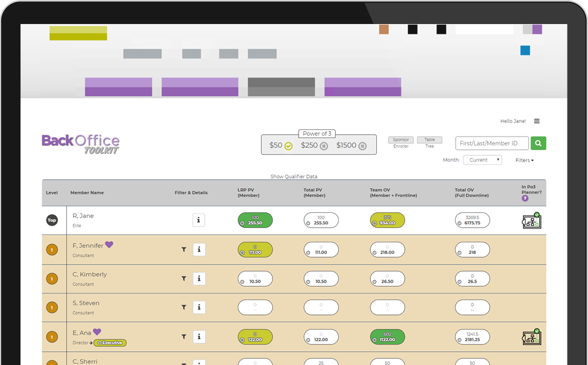Screen dimensions: 588x365
Task: Switch to Table view toggle
Action: click(429, 140)
